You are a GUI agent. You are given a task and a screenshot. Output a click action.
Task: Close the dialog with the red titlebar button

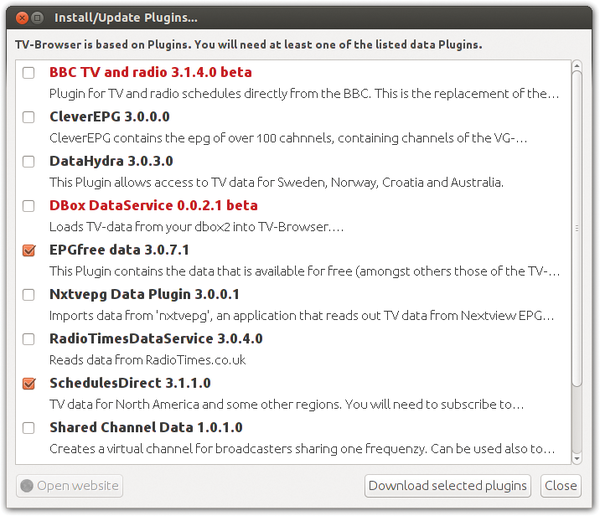click(22, 18)
